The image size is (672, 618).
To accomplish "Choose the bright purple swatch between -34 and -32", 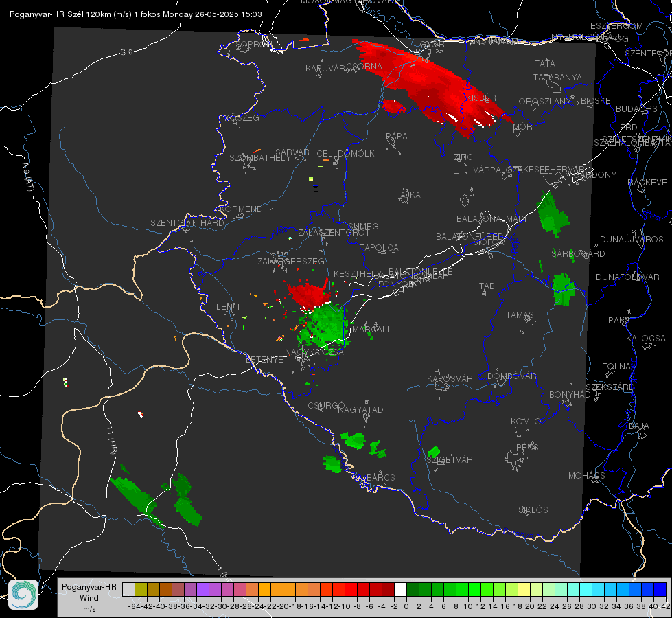I will [202, 589].
